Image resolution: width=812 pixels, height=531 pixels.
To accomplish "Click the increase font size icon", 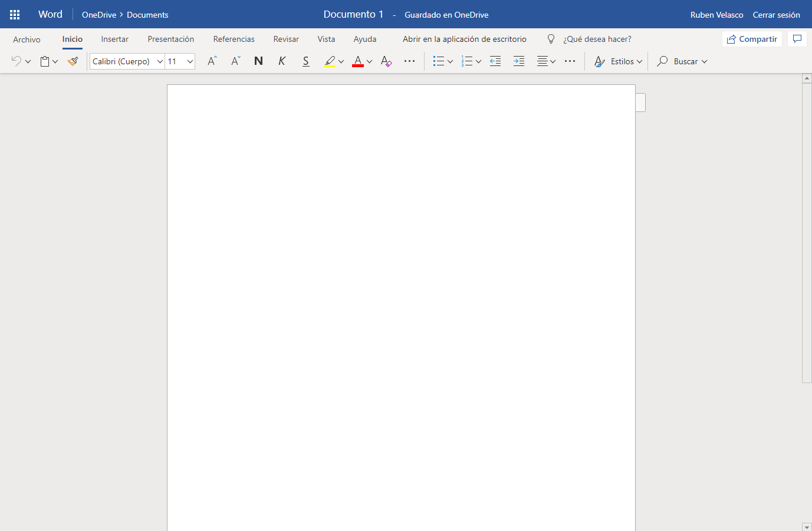I will (x=212, y=61).
